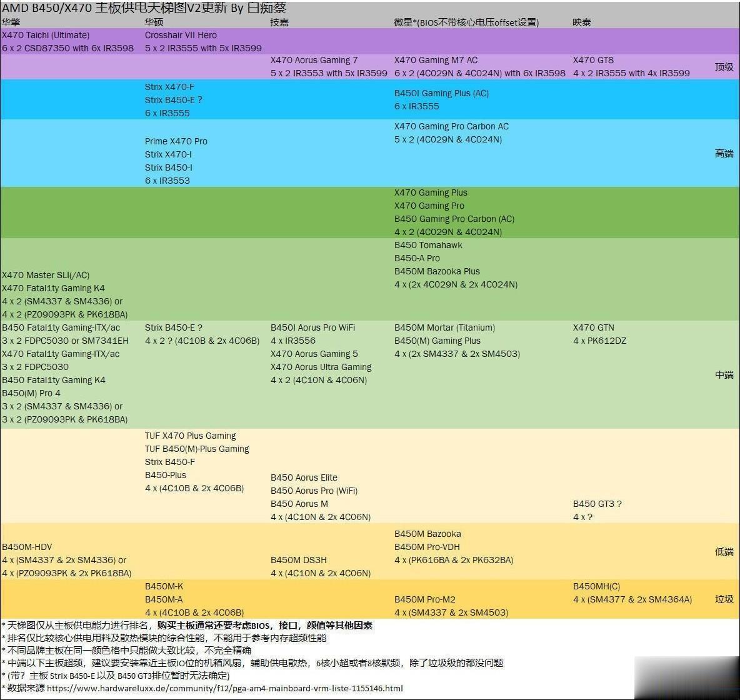The width and height of the screenshot is (740, 700).
Task: Click the B450 Aorus Elite entry
Action: tap(304, 477)
